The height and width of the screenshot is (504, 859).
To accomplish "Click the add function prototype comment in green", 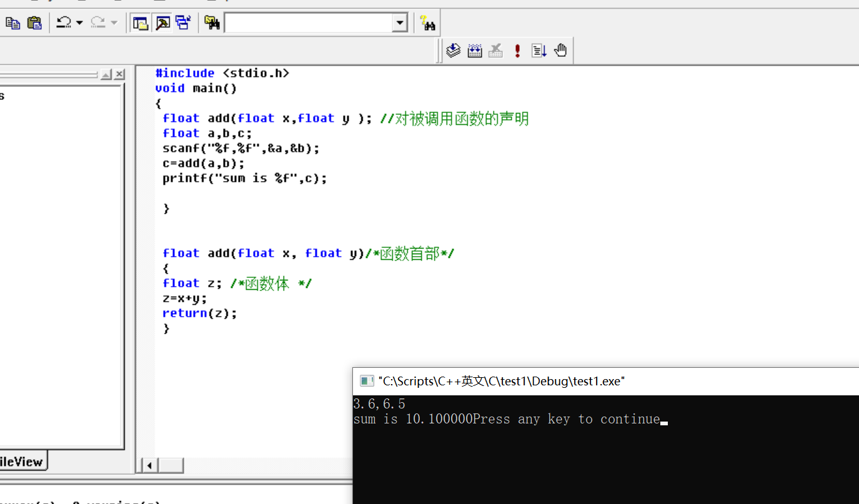I will (x=454, y=118).
